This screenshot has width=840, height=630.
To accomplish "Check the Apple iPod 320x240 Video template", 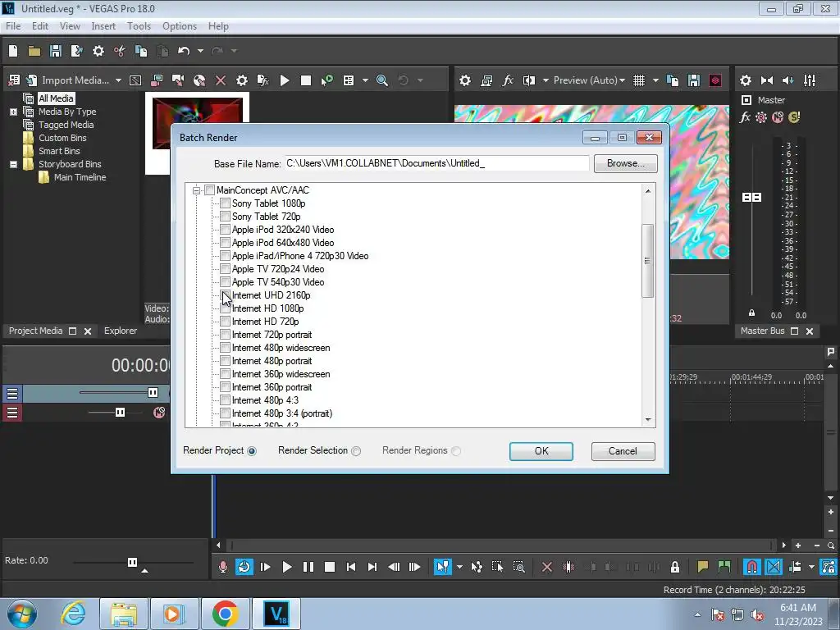I will 225,230.
